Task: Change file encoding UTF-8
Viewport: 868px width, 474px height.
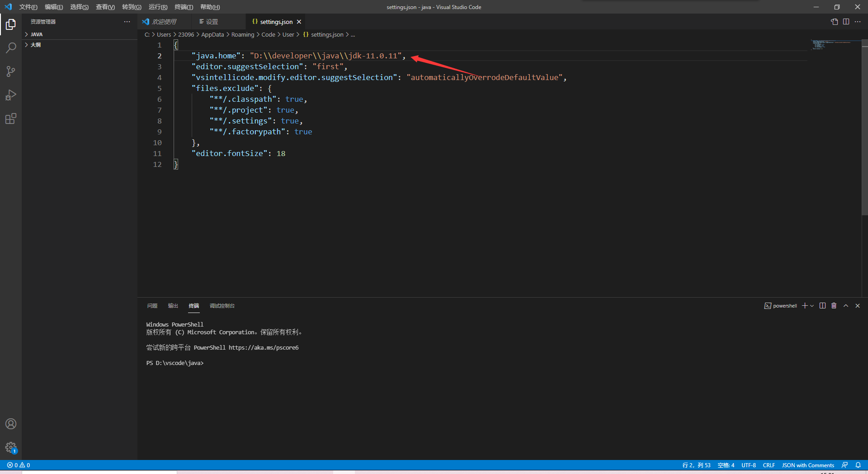Action: point(749,465)
